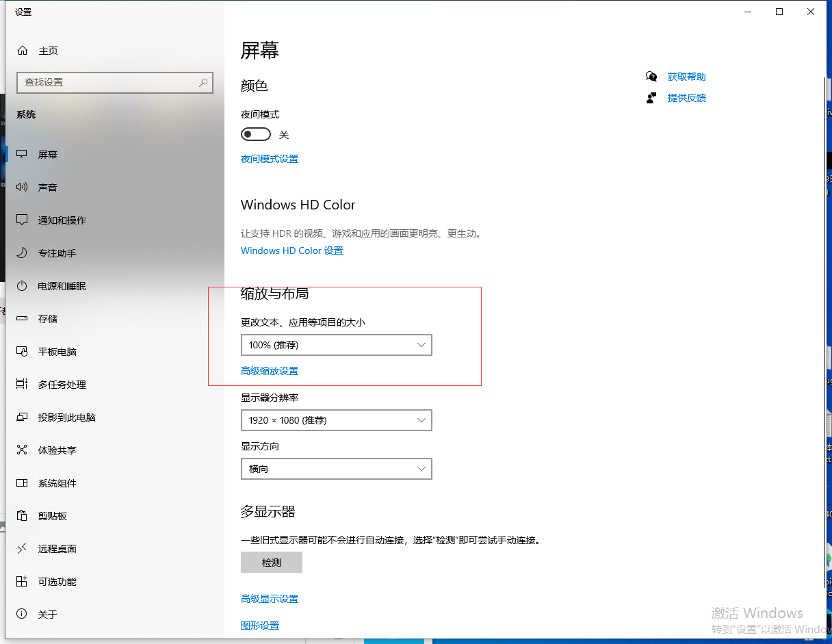This screenshot has width=832, height=644.
Task: Open Storage (存储) drive icon
Action: (23, 319)
